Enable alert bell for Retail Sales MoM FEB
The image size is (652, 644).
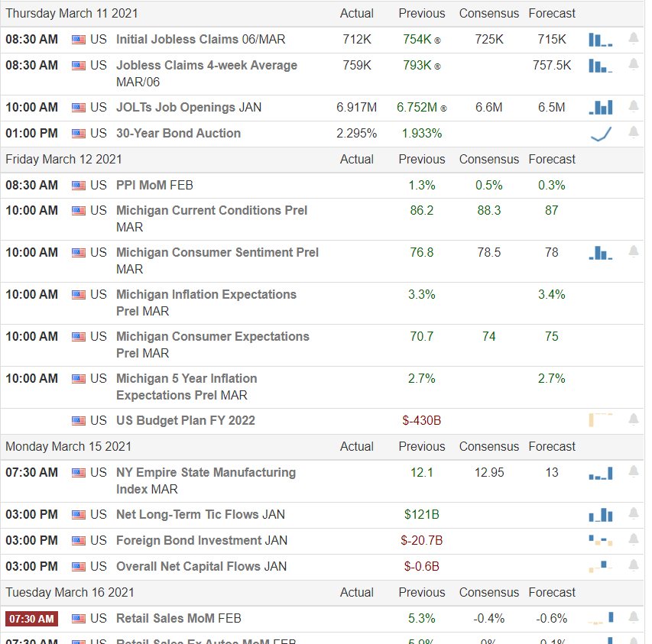pyautogui.click(x=634, y=618)
